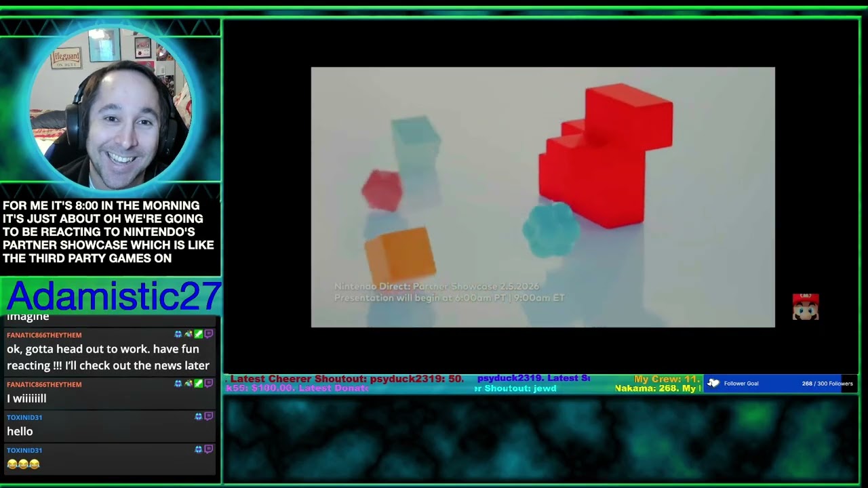Click "Latest Cheerer Shoutout: psyduck2319: 50." ticker text
The height and width of the screenshot is (488, 868).
pyautogui.click(x=347, y=379)
